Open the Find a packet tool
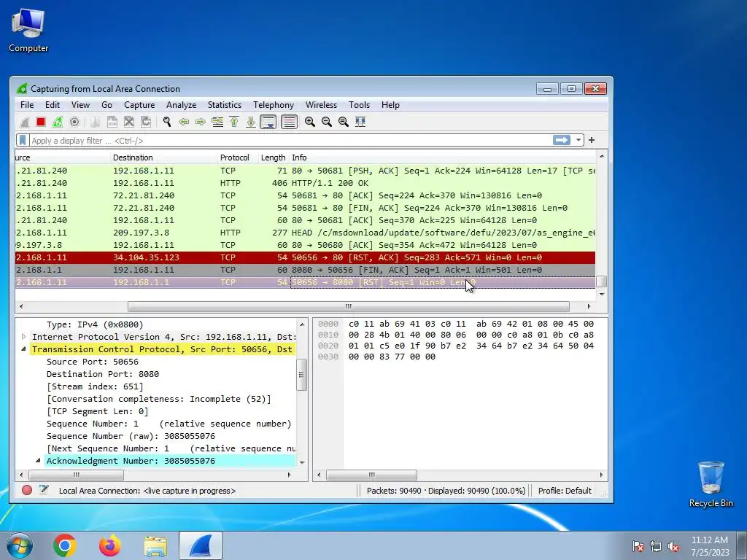Image resolution: width=747 pixels, height=560 pixels. tap(167, 122)
